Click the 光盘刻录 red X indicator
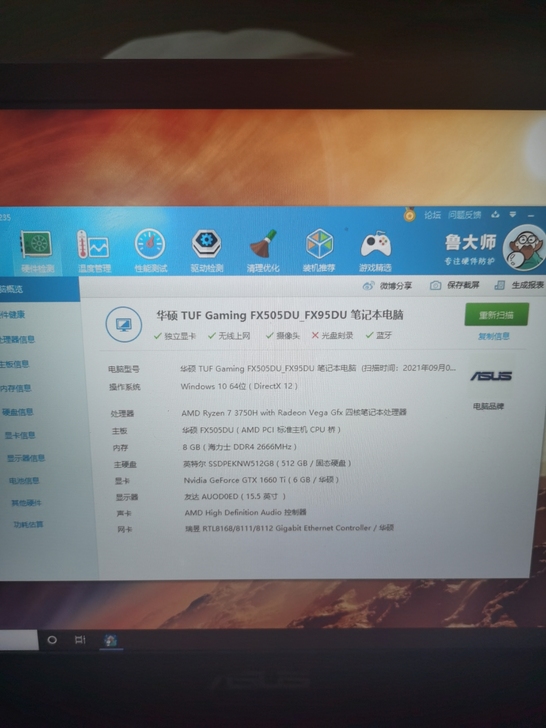Viewport: 546px width, 728px height. coord(332,335)
